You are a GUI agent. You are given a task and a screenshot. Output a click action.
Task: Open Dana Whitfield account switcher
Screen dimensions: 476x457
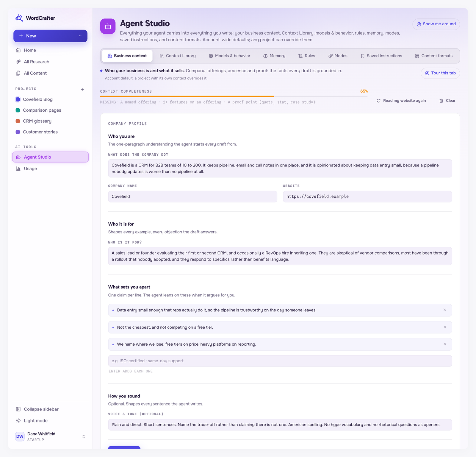click(x=51, y=436)
